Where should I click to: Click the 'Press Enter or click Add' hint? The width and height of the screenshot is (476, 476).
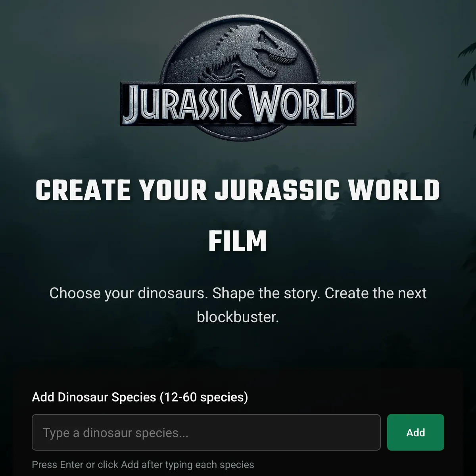[143, 464]
